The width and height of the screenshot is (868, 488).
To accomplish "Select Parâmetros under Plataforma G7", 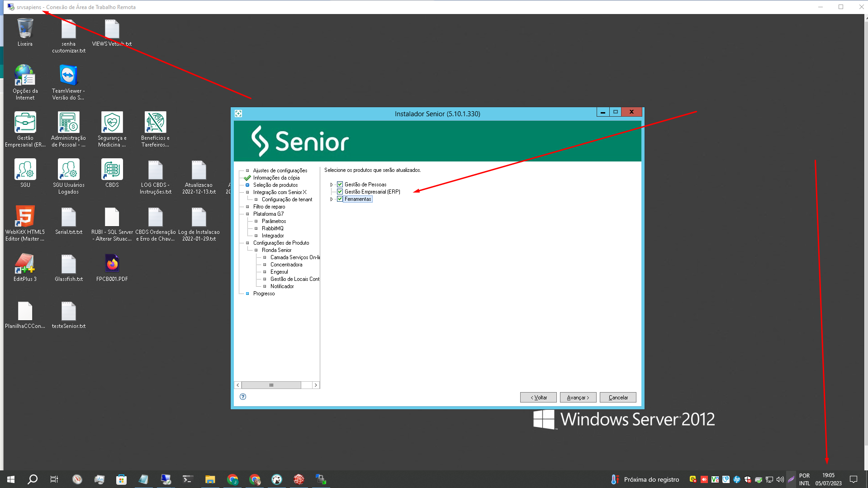I will [x=274, y=221].
